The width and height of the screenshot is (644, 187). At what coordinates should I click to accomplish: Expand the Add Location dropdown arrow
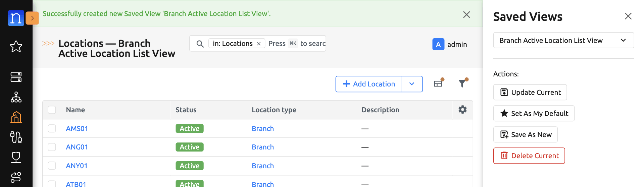(x=412, y=84)
